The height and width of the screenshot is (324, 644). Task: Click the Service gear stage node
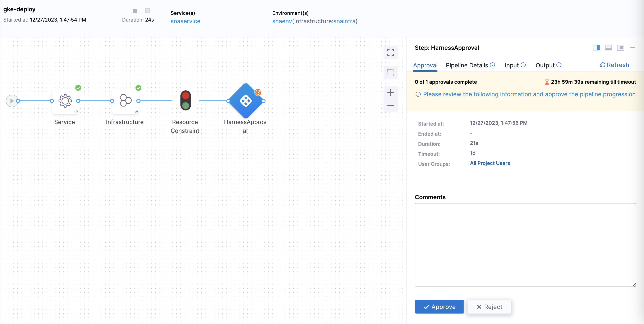pos(65,101)
